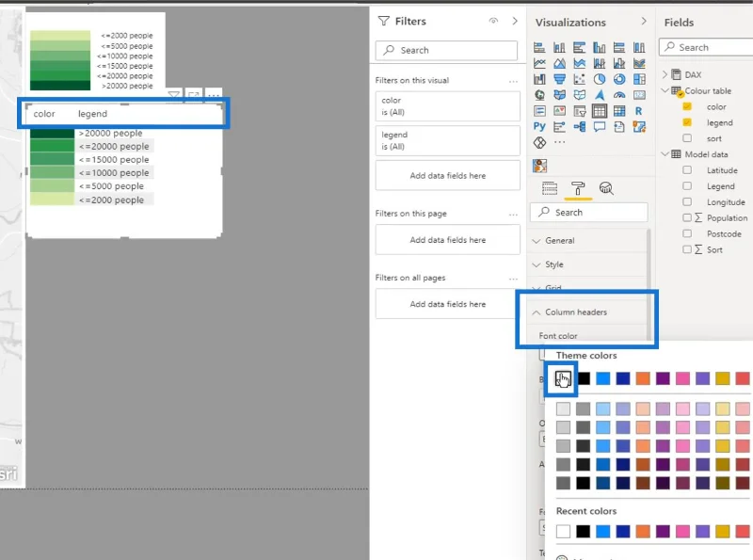This screenshot has height=560, width=753.
Task: Select the waterfall chart visual
Action: [539, 79]
